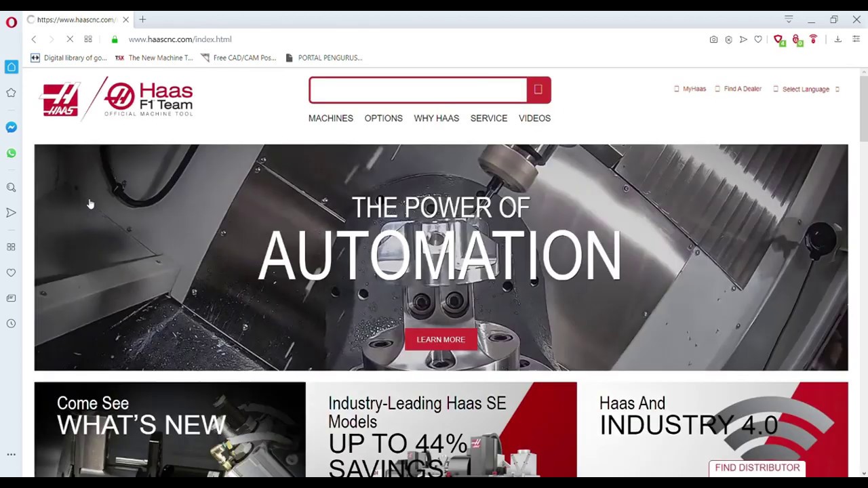Viewport: 868px width, 488px height.
Task: Click the LEARN MORE button
Action: pyautogui.click(x=441, y=340)
